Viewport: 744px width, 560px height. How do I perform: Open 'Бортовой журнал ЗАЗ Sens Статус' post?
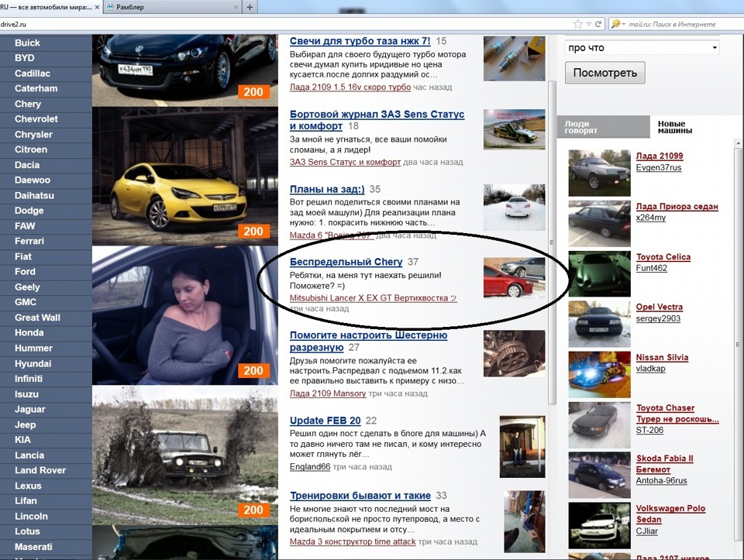point(377,120)
